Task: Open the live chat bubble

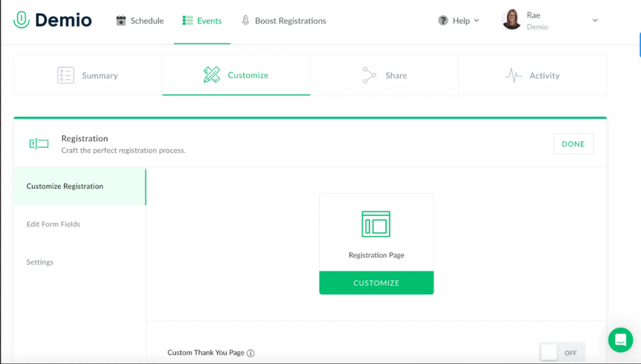Action: click(x=620, y=340)
